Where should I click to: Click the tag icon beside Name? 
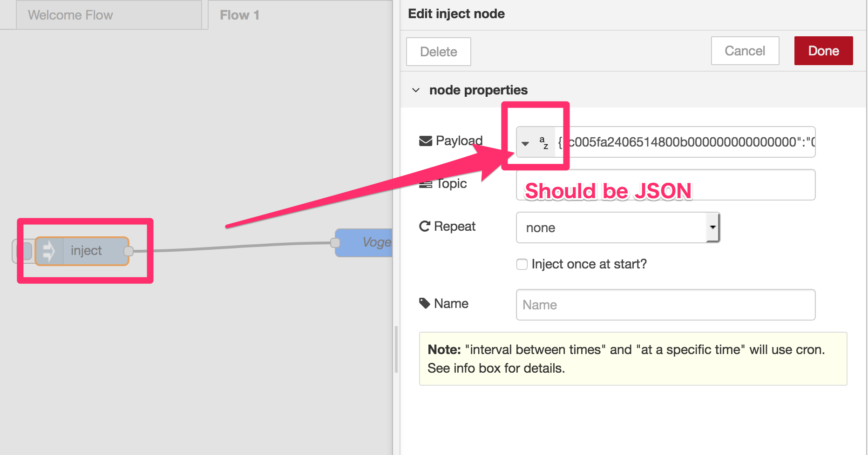pyautogui.click(x=424, y=302)
